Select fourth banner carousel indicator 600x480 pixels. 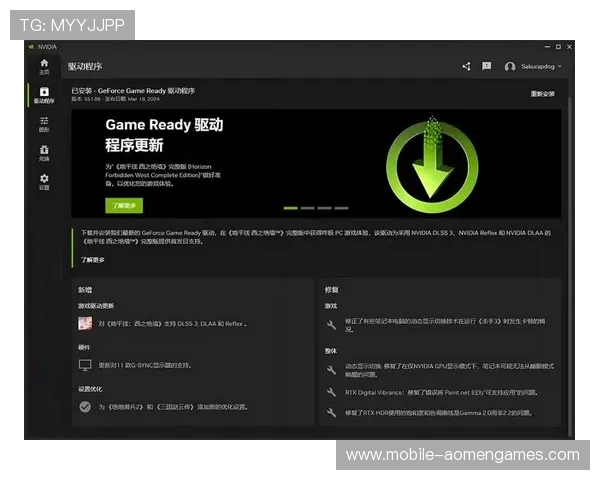point(341,208)
